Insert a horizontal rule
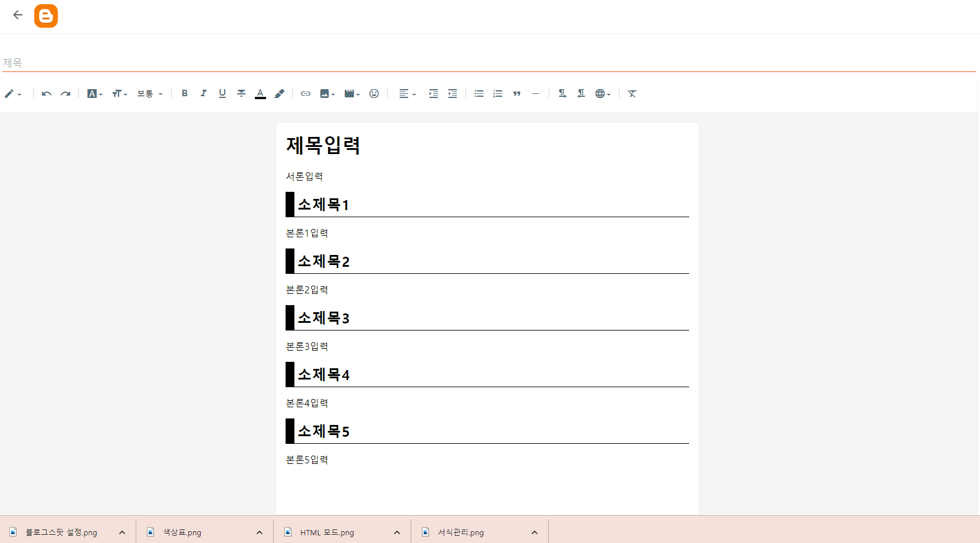Screen dimensions: 980x543 (x=536, y=93)
